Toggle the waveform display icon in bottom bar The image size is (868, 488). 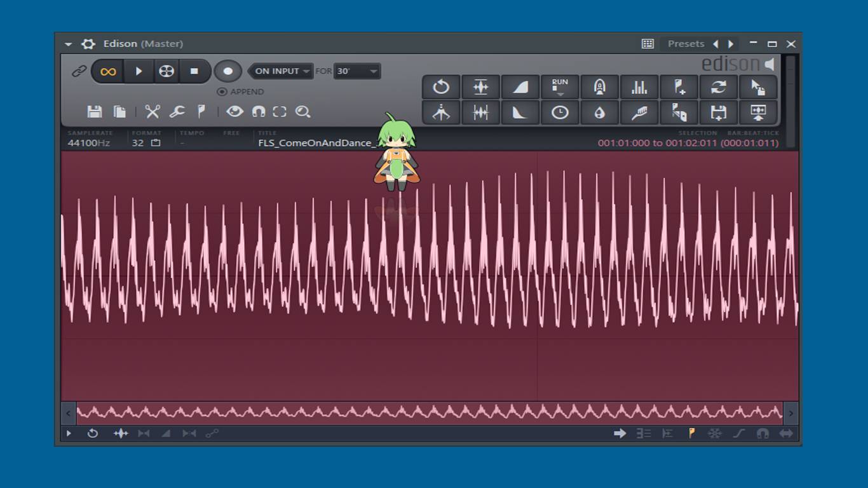(x=121, y=433)
